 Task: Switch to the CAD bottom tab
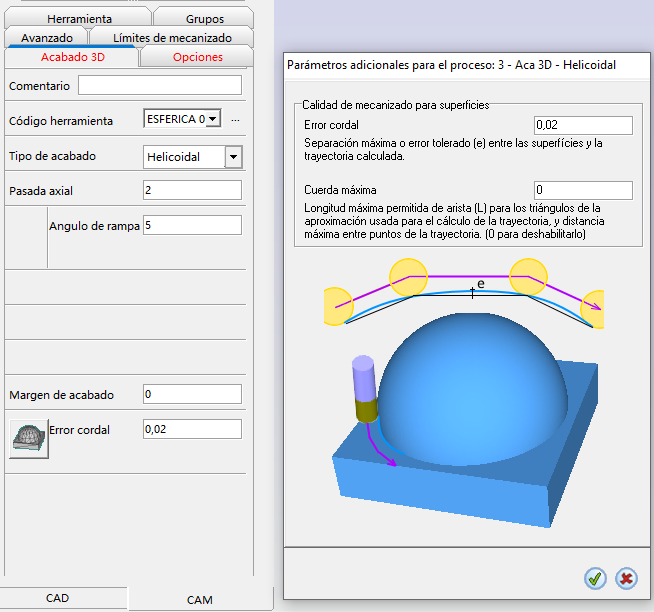tap(58, 598)
